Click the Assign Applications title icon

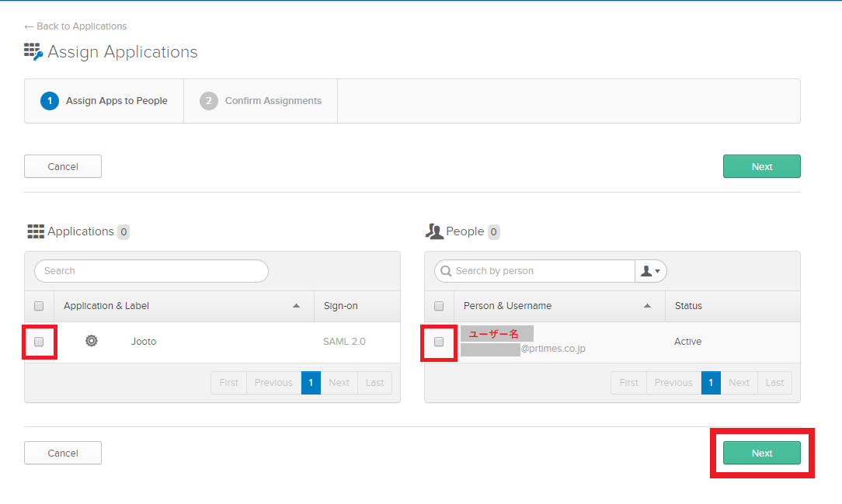(33, 51)
